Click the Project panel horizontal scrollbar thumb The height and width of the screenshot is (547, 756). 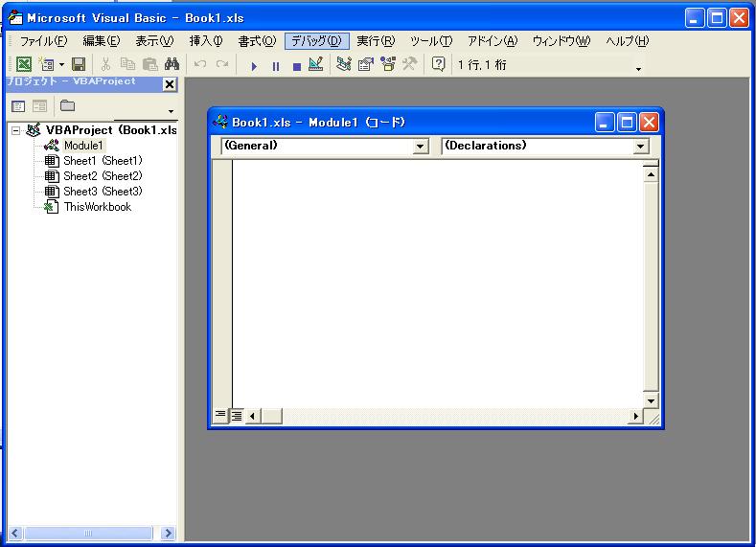(88, 533)
